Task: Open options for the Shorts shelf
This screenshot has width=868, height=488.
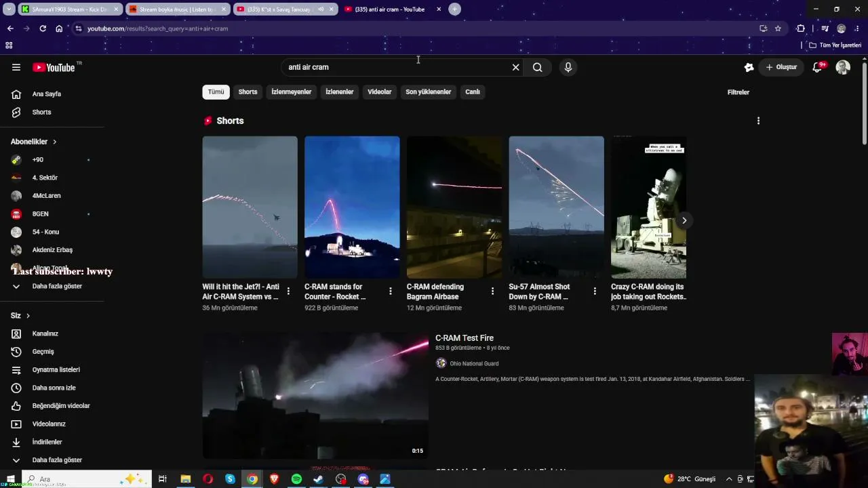Action: (758, 121)
